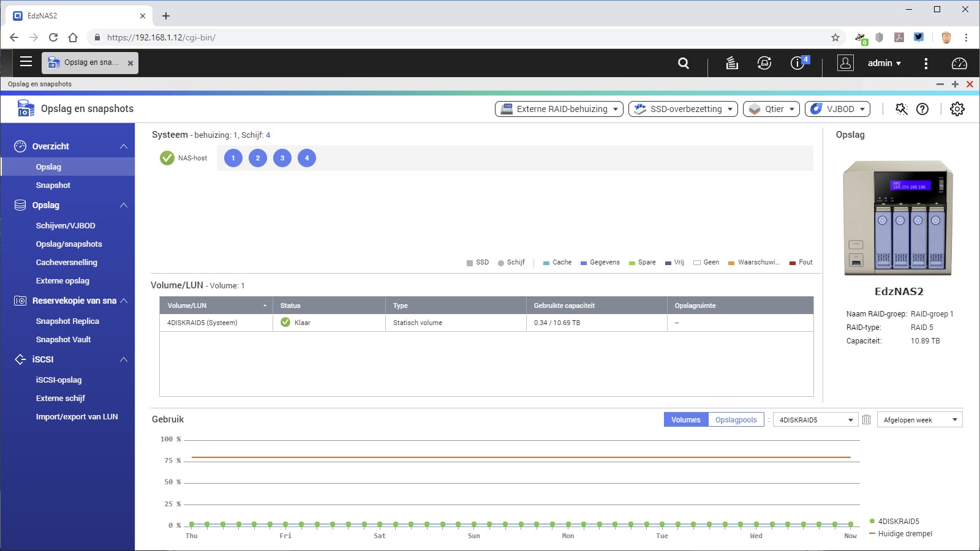This screenshot has height=551, width=980.
Task: Click the NAS-host green status check
Action: 167,158
